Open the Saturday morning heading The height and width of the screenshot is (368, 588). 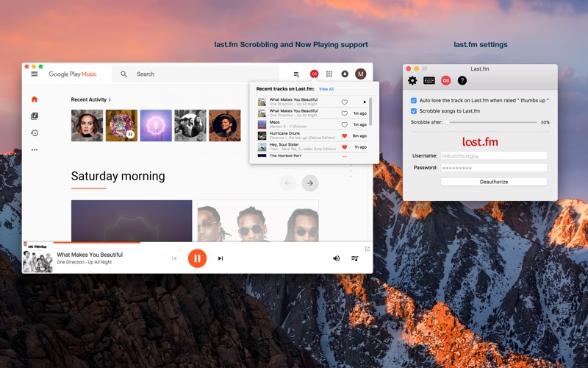click(x=118, y=176)
